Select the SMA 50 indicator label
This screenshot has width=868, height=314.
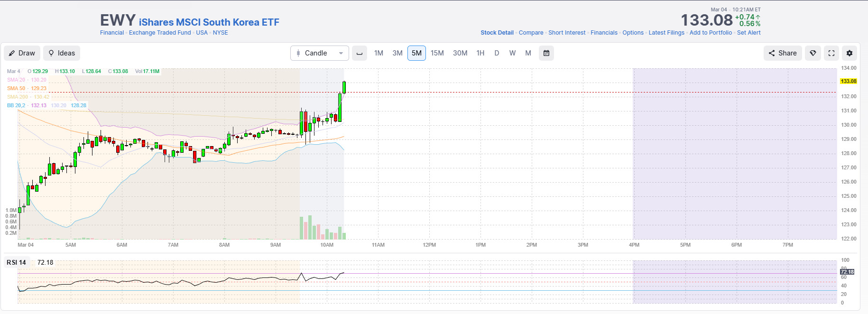point(16,88)
